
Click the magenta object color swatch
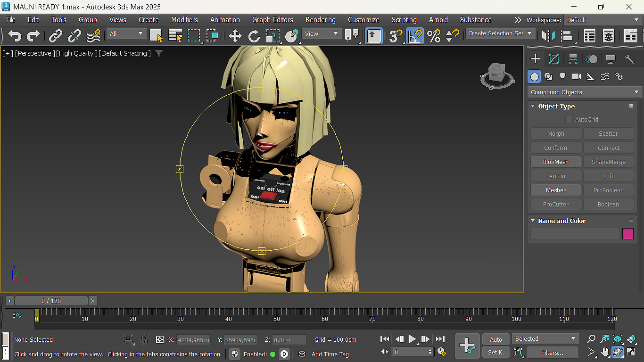click(628, 234)
